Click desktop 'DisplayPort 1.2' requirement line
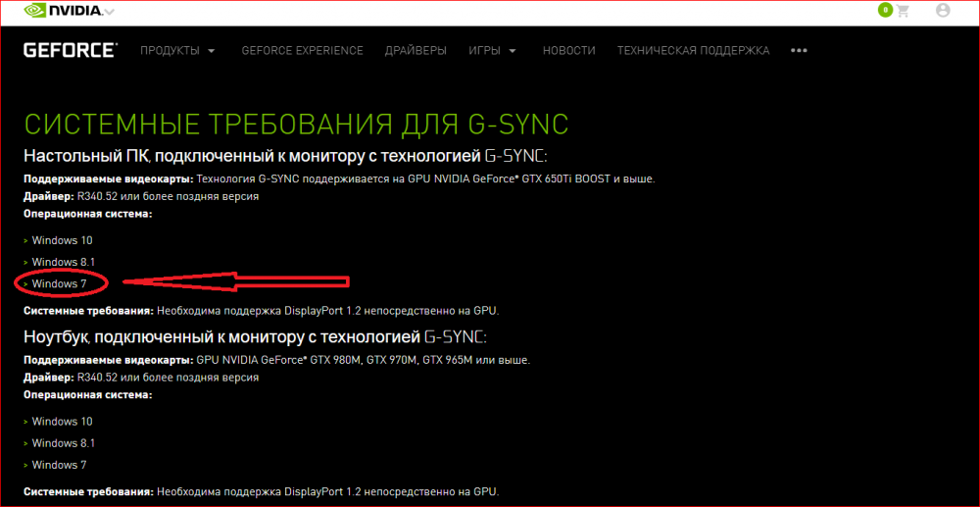This screenshot has width=980, height=507. tap(262, 310)
